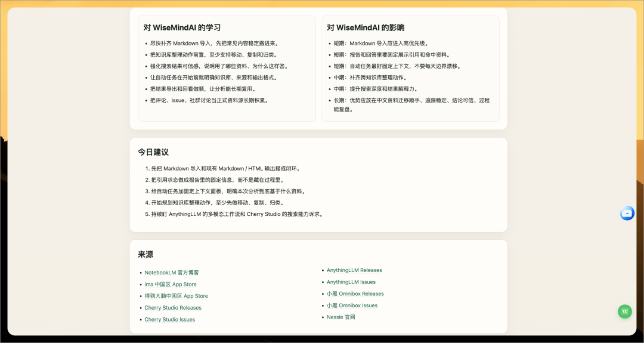Click the blue floating screenshot assistant icon
Screen dimensions: 644x343
[x=627, y=213]
